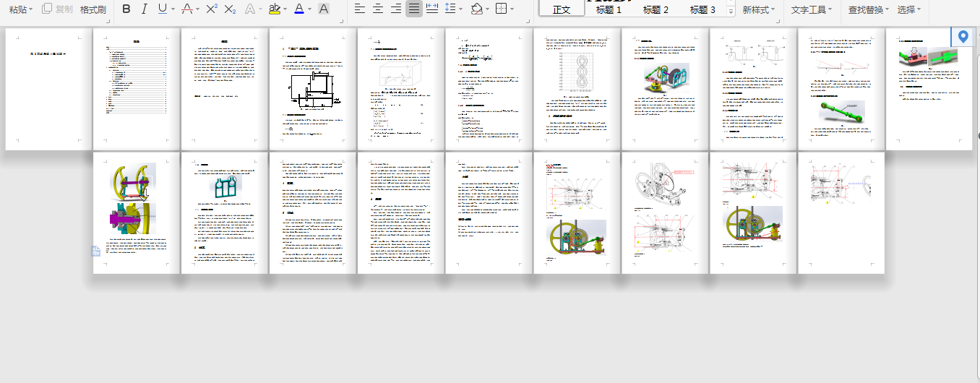Image resolution: width=980 pixels, height=383 pixels.
Task: Open the underline style dropdown arrow
Action: 173,9
